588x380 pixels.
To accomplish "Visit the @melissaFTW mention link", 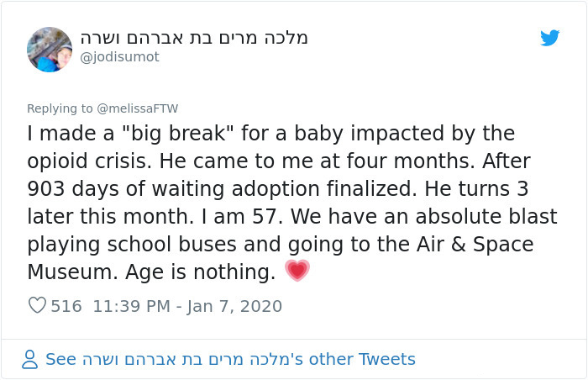I will coord(138,108).
